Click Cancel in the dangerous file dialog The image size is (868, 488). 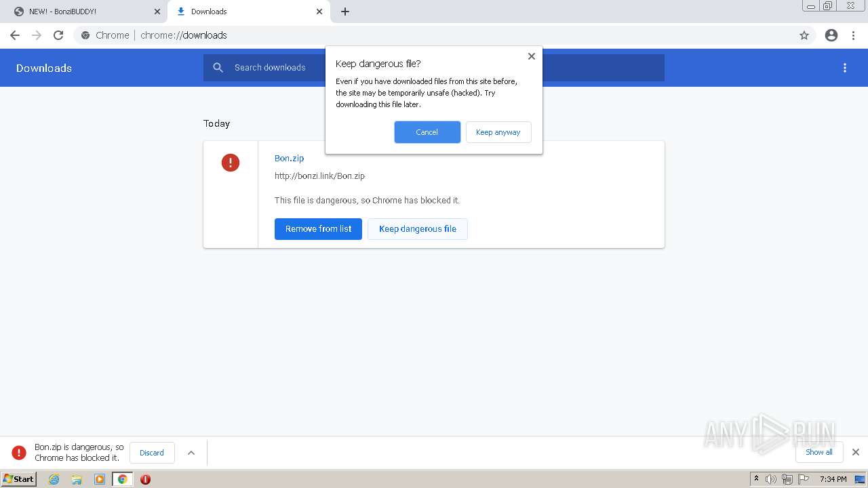(x=427, y=132)
